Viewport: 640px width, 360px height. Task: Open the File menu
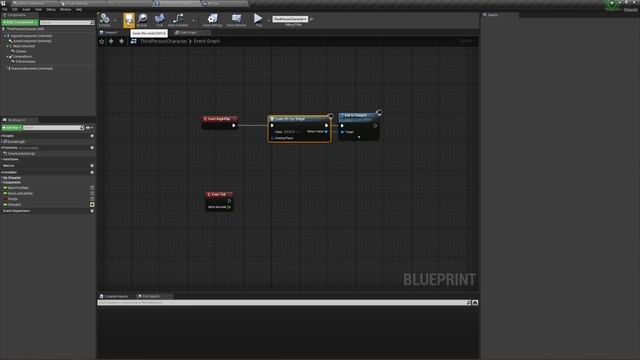pyautogui.click(x=4, y=9)
